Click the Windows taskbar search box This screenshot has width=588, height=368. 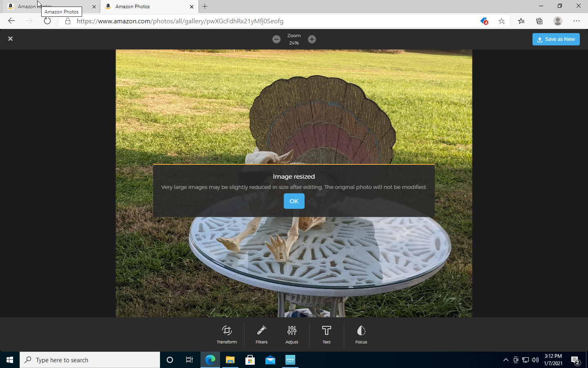coord(90,360)
